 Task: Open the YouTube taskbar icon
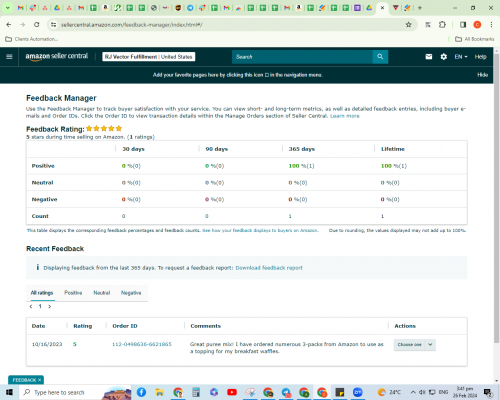232,392
